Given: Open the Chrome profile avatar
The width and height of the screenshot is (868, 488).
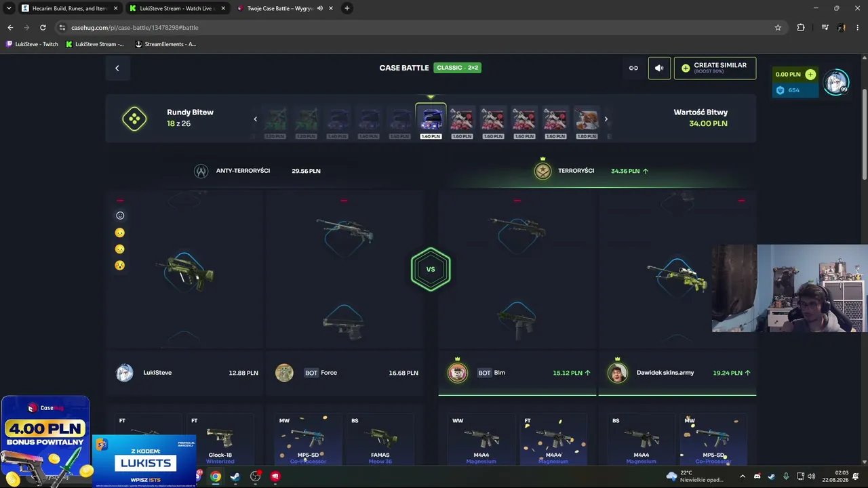Looking at the screenshot, I should (x=841, y=28).
